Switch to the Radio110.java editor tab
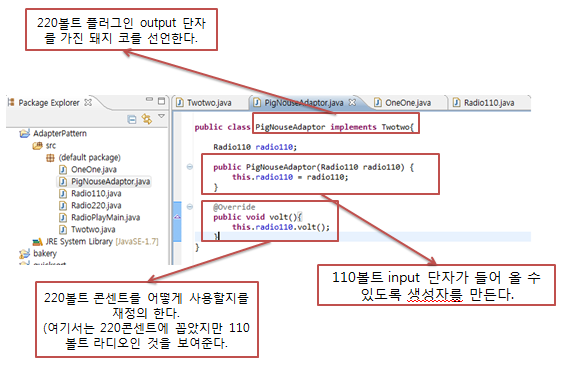The width and height of the screenshot is (571, 377). pyautogui.click(x=489, y=103)
